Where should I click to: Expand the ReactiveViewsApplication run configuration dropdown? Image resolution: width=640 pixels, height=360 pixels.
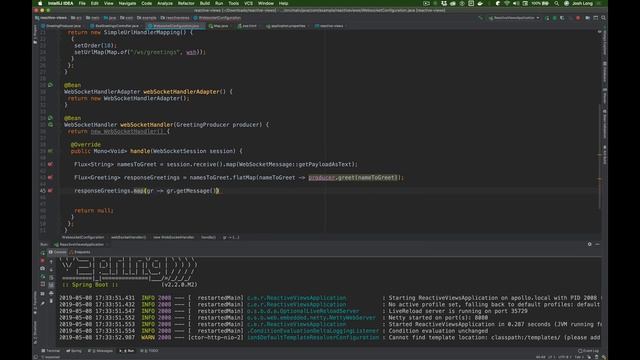click(514, 18)
